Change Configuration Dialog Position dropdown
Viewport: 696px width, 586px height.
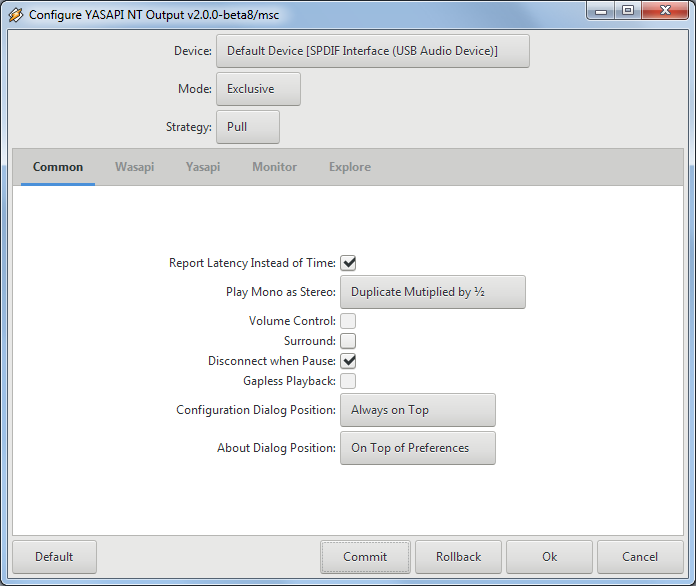(x=417, y=410)
